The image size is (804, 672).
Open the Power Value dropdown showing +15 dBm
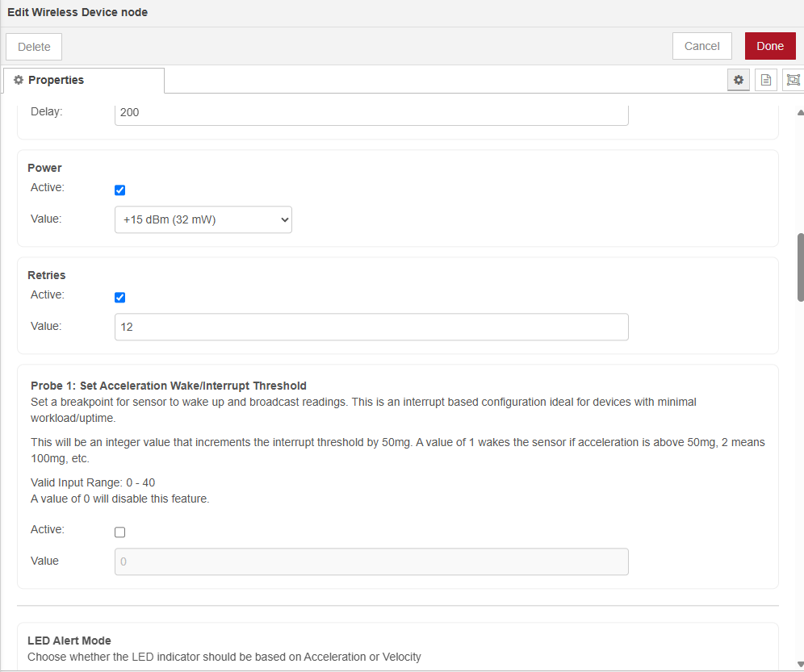(203, 219)
